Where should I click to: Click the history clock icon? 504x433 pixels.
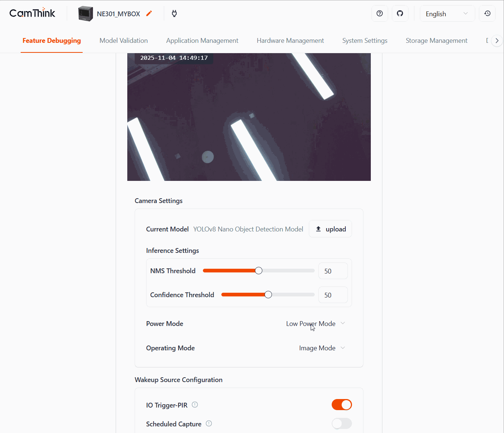pyautogui.click(x=487, y=14)
